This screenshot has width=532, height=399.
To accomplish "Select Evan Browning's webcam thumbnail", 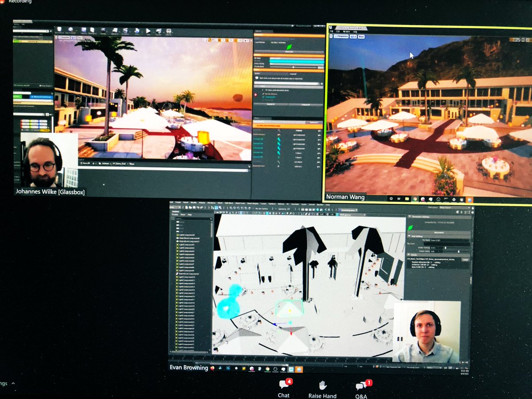I will (426, 332).
